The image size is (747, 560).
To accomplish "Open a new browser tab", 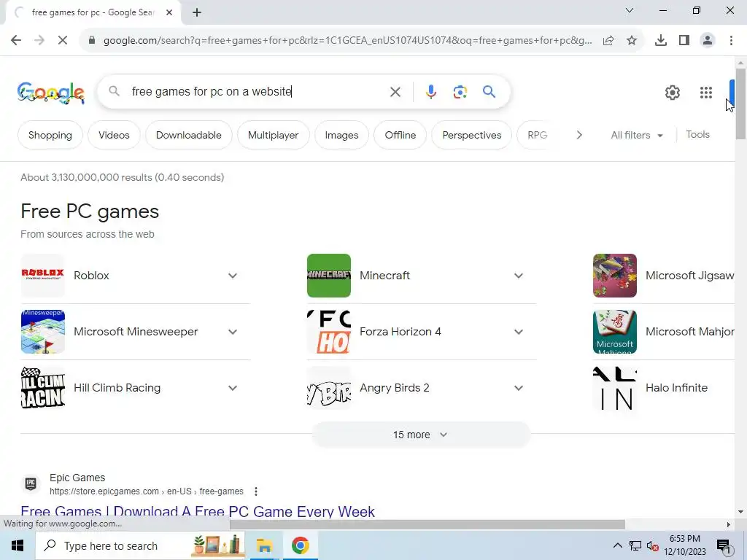I will coord(197,12).
